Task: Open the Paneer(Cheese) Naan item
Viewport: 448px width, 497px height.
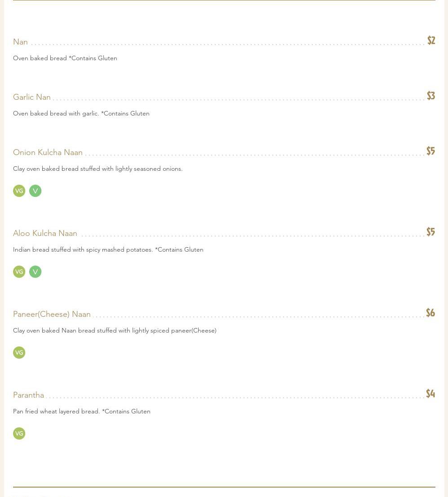Action: tap(52, 314)
